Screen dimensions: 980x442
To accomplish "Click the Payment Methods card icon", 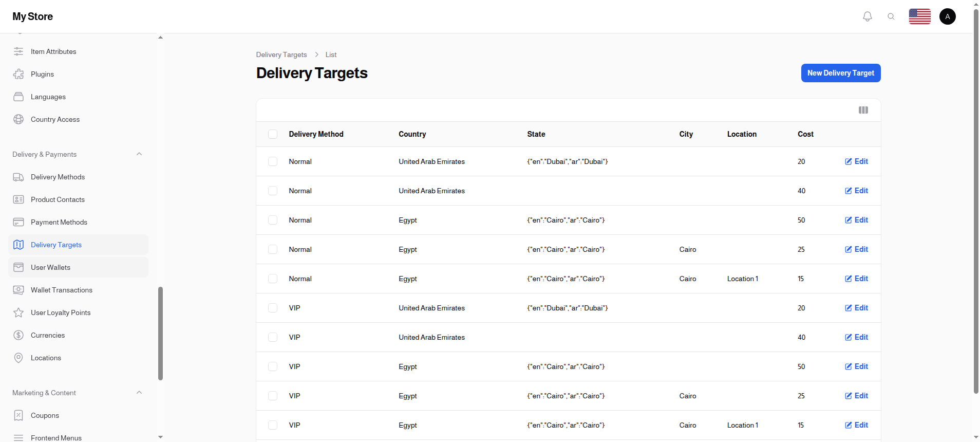I will click(x=18, y=222).
